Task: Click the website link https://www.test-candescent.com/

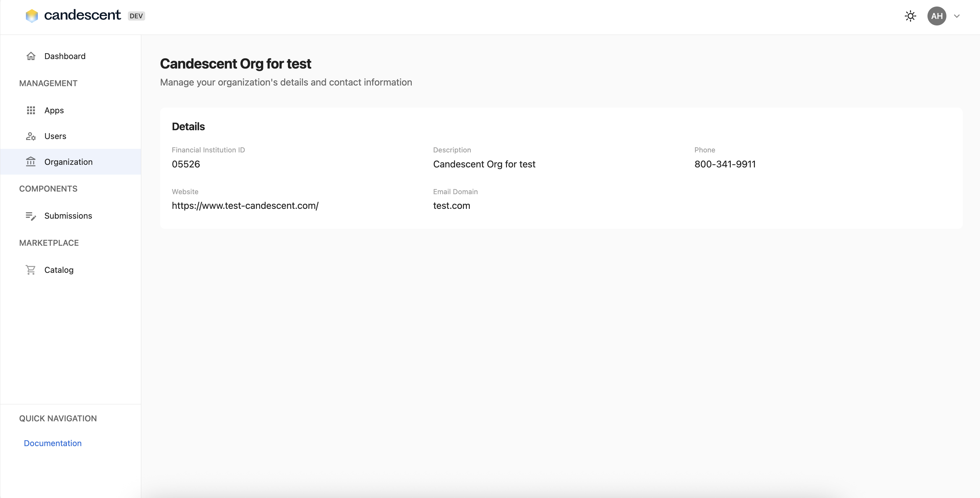Action: point(245,206)
